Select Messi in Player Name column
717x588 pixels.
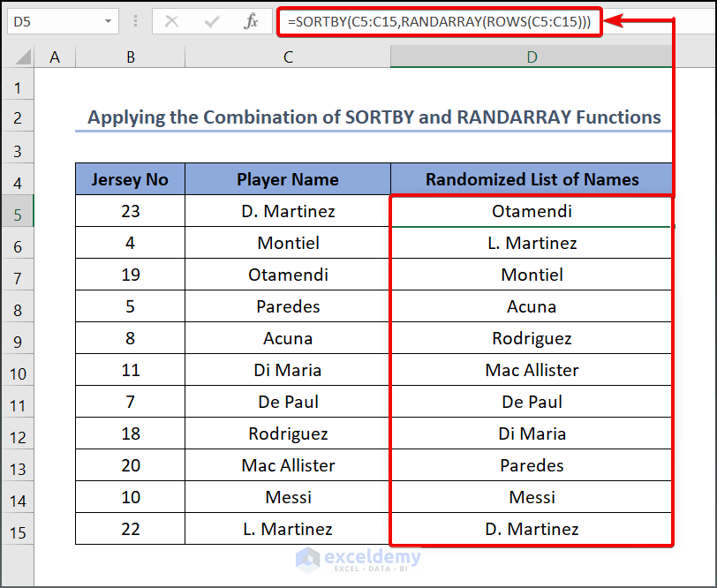pyautogui.click(x=288, y=497)
